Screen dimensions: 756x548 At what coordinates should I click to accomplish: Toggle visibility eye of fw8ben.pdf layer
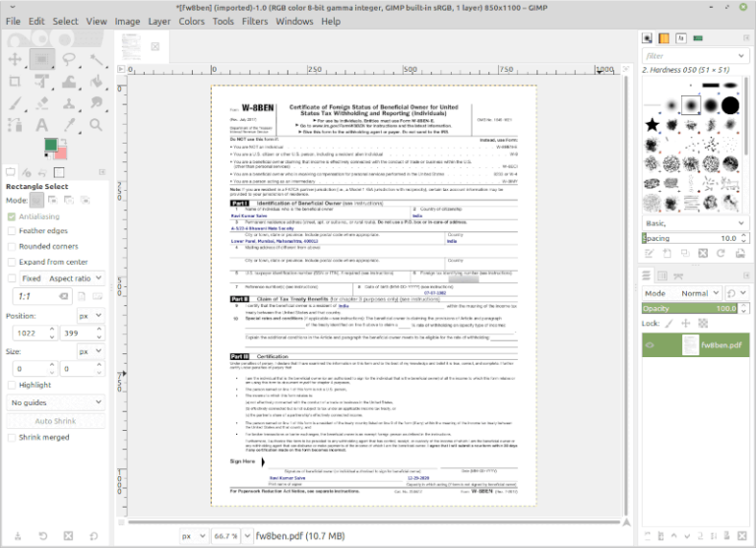(650, 345)
